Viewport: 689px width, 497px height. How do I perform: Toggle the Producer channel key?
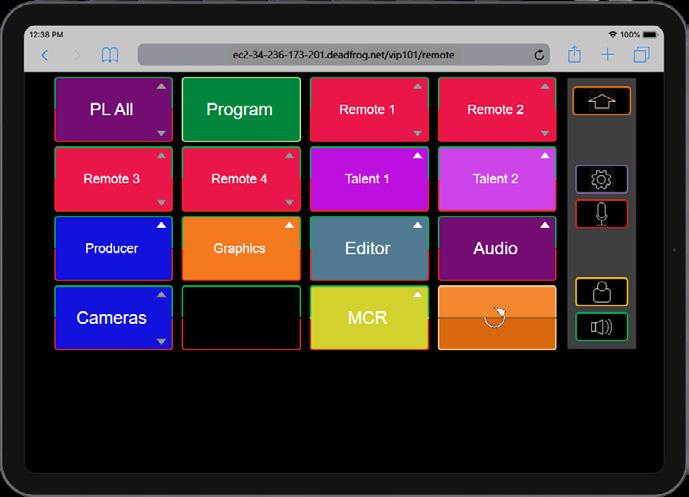(113, 248)
